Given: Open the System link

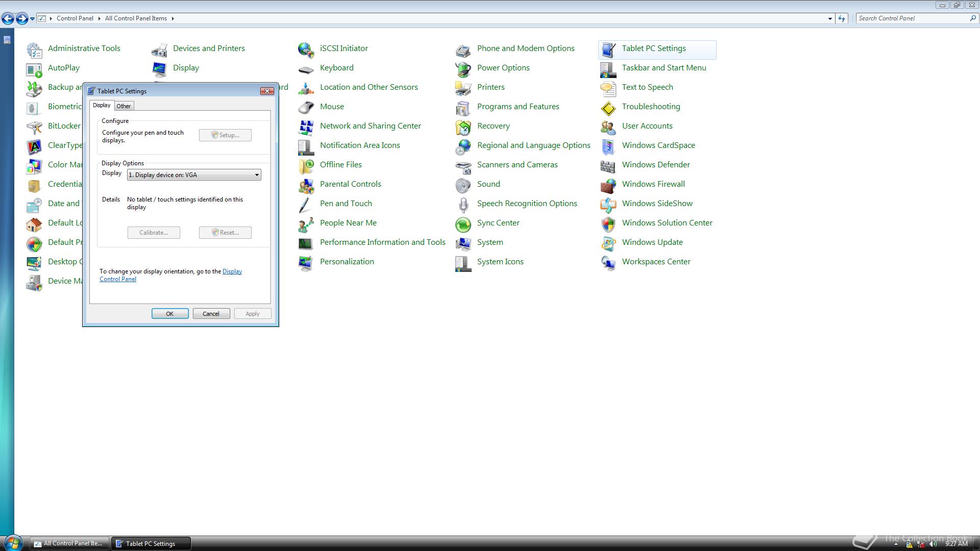Looking at the screenshot, I should point(490,242).
